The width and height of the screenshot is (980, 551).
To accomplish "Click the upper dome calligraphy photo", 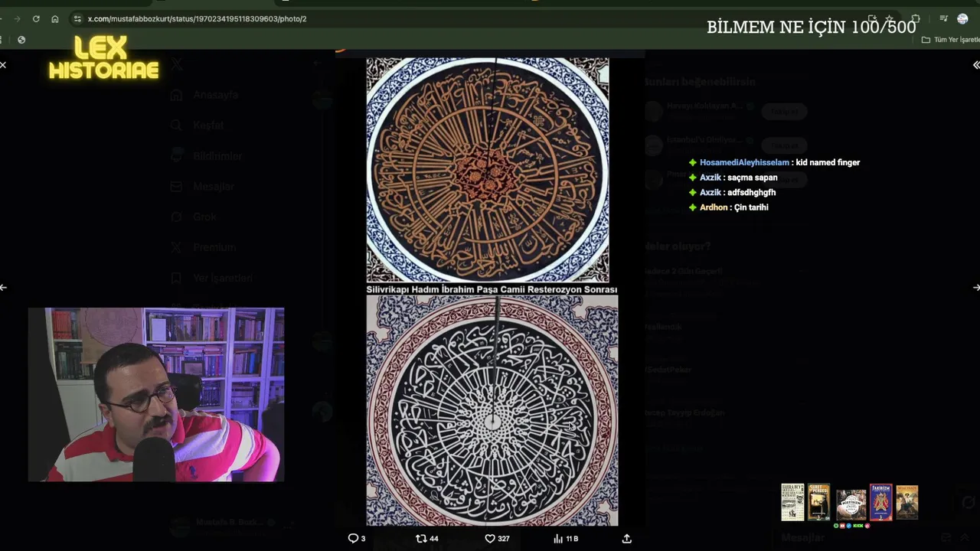I will 488,170.
